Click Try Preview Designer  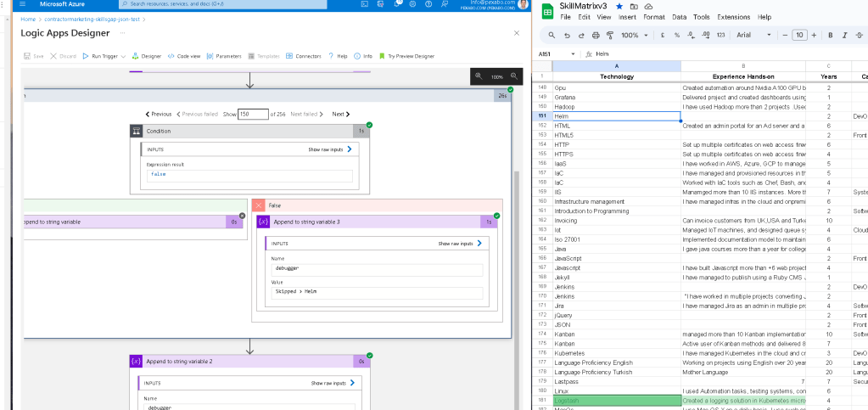tap(407, 56)
